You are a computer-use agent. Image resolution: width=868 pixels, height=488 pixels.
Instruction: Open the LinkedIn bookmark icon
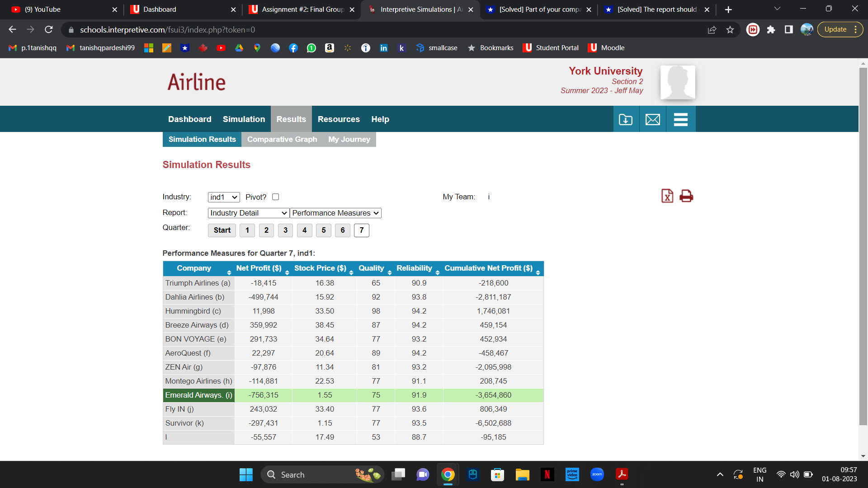click(384, 48)
